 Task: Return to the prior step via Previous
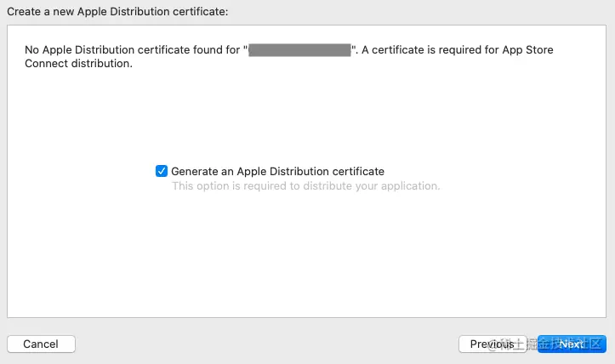click(493, 344)
